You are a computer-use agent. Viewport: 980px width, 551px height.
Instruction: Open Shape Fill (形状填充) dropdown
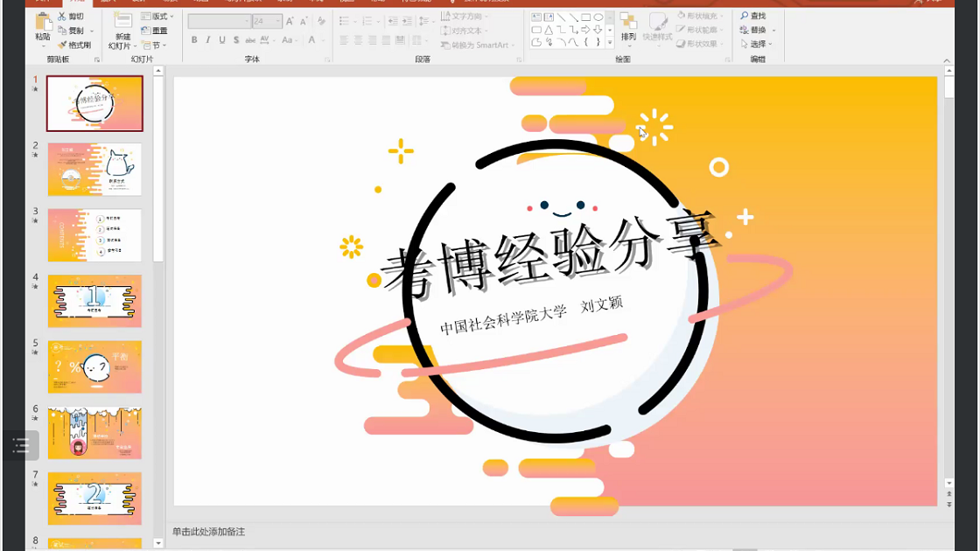pyautogui.click(x=701, y=16)
